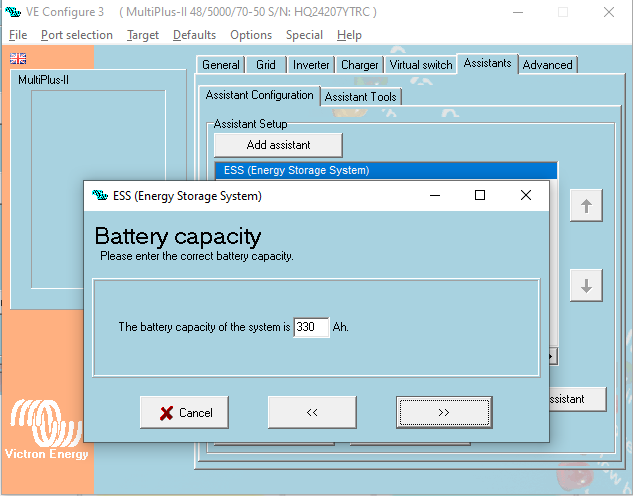Switch to the General tab

click(x=221, y=65)
